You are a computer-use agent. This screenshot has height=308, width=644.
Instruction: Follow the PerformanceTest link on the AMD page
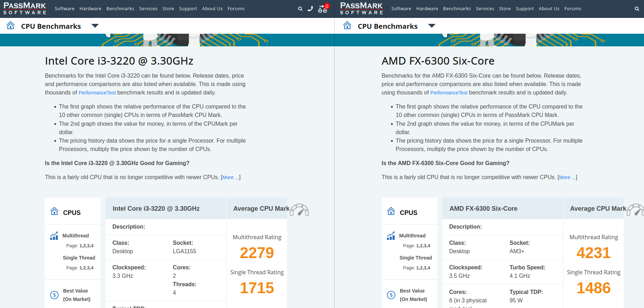coord(449,93)
